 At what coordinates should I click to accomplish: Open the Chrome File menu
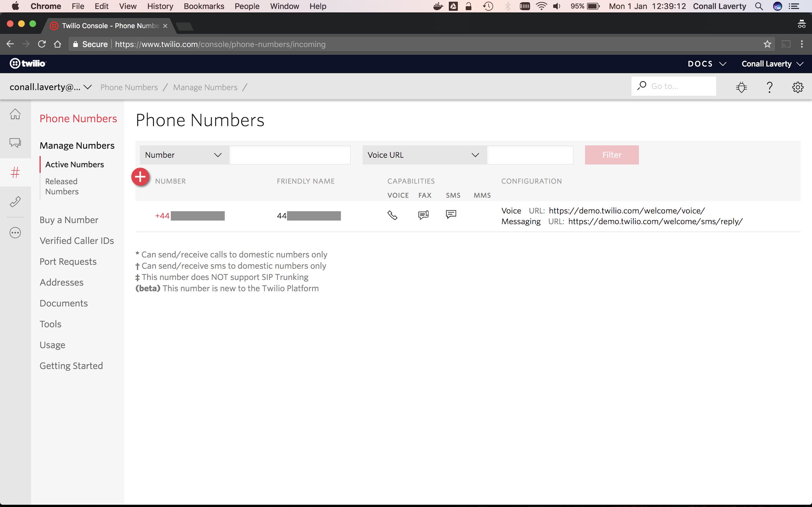click(x=78, y=6)
